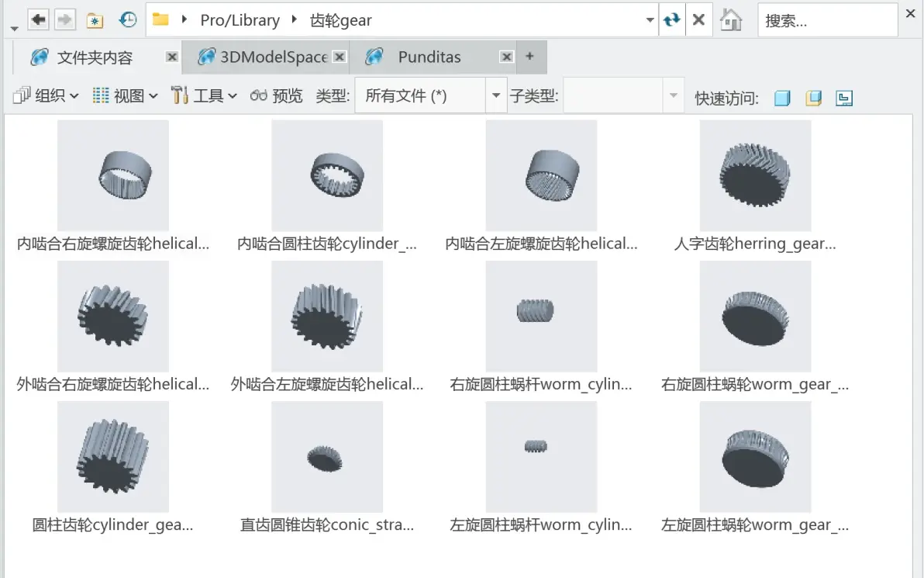Switch to the Punditas tab
Screen dimensions: 924x578
click(430, 57)
